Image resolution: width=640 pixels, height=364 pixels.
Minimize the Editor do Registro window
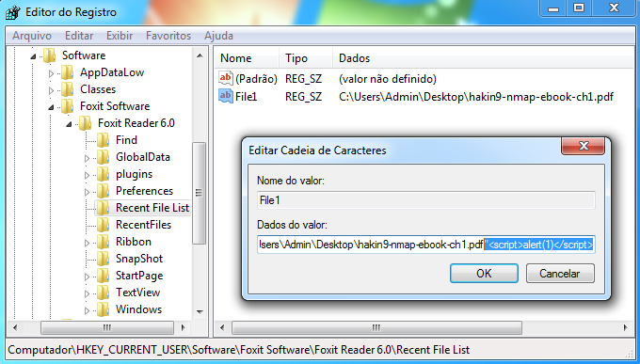(553, 8)
